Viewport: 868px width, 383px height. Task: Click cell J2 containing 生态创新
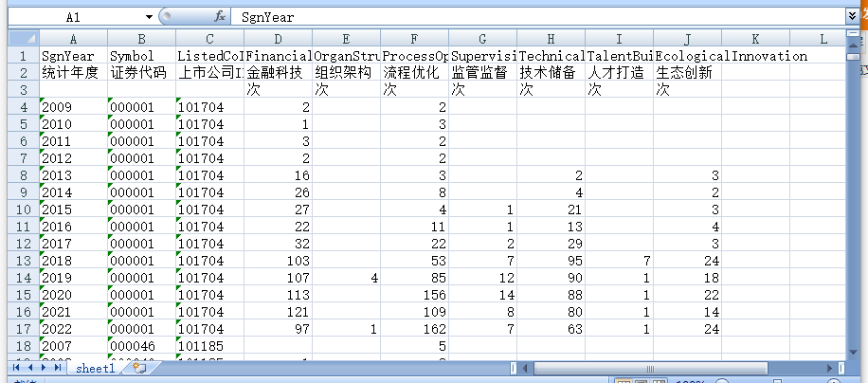(x=688, y=72)
